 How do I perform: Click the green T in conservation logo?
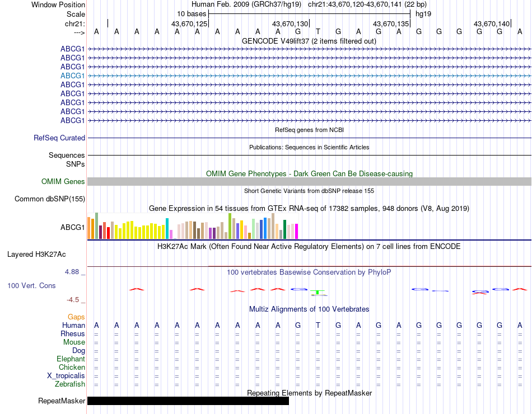point(318,292)
